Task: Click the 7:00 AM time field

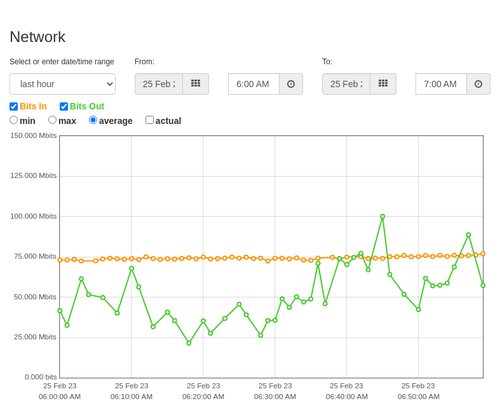Action: [441, 84]
